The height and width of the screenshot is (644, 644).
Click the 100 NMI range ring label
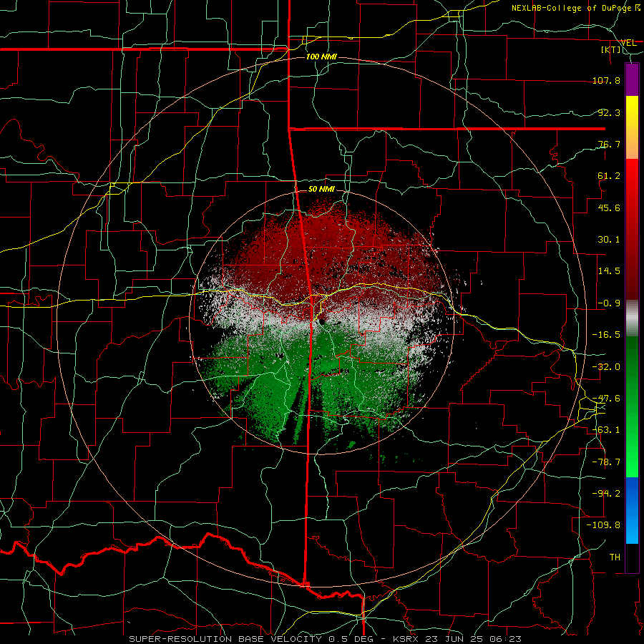click(321, 57)
